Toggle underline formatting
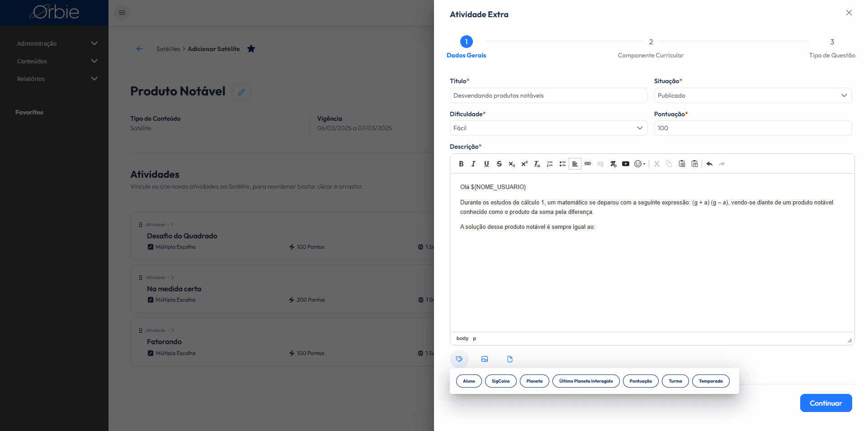 click(x=486, y=164)
